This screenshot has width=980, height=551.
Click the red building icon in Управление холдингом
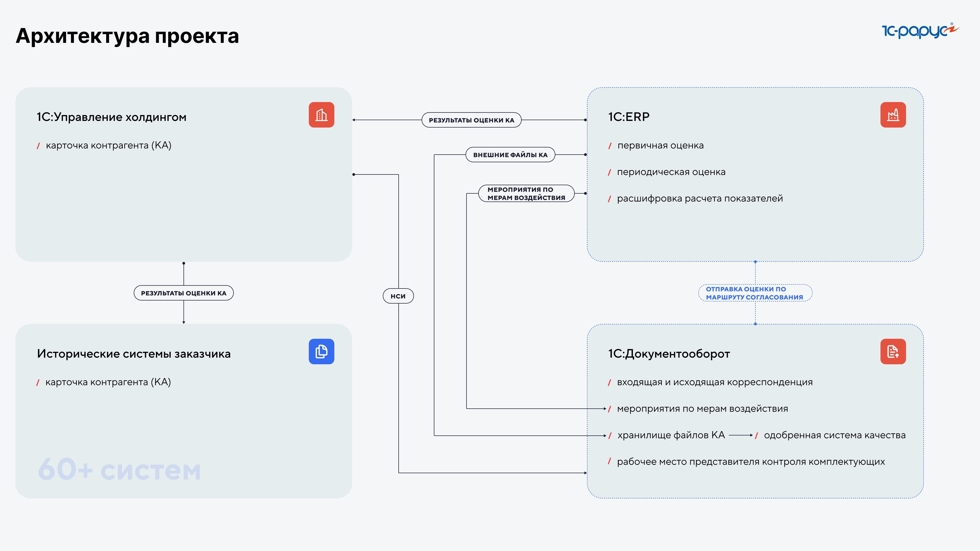coord(321,115)
